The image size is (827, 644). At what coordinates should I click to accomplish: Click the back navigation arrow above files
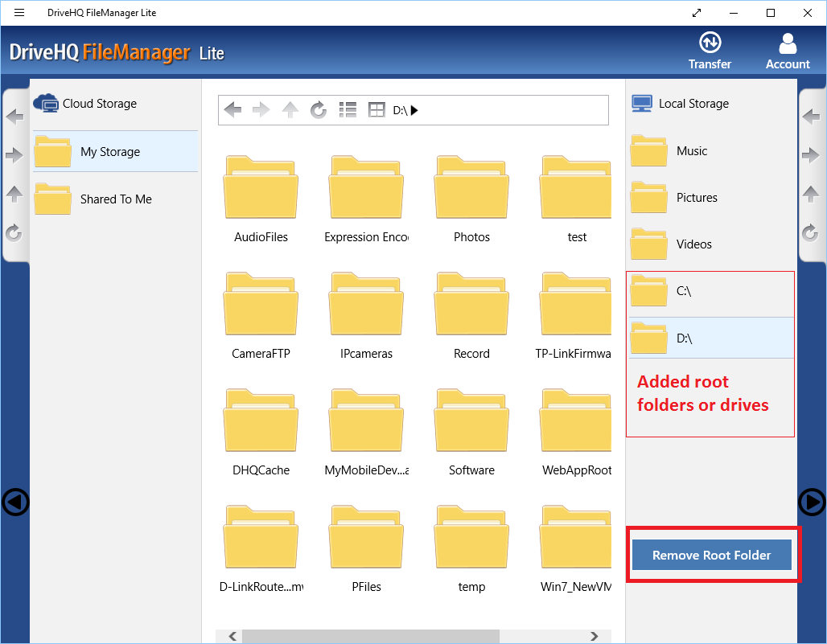232,110
